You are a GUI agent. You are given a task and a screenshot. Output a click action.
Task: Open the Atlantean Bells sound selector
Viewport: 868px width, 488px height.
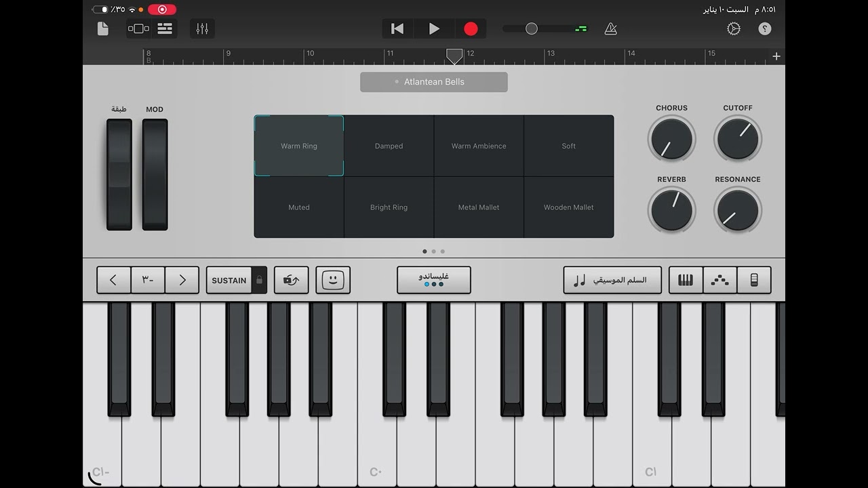point(434,81)
